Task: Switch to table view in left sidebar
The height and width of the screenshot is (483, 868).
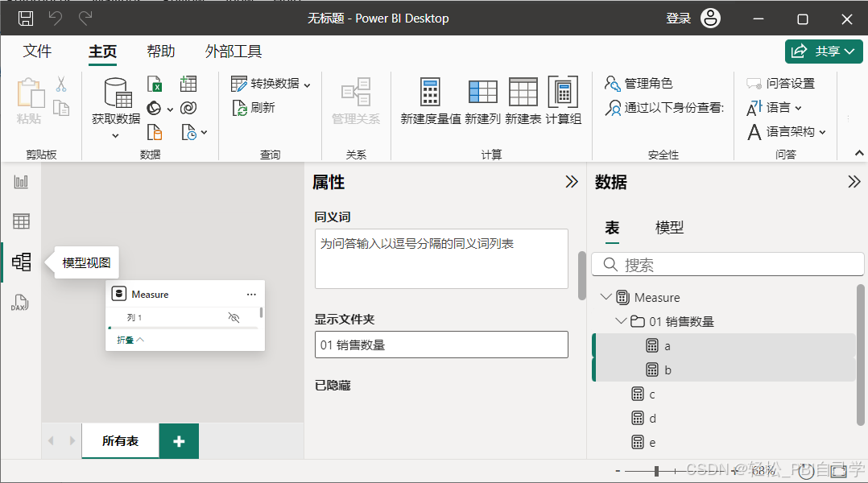Action: pos(21,221)
